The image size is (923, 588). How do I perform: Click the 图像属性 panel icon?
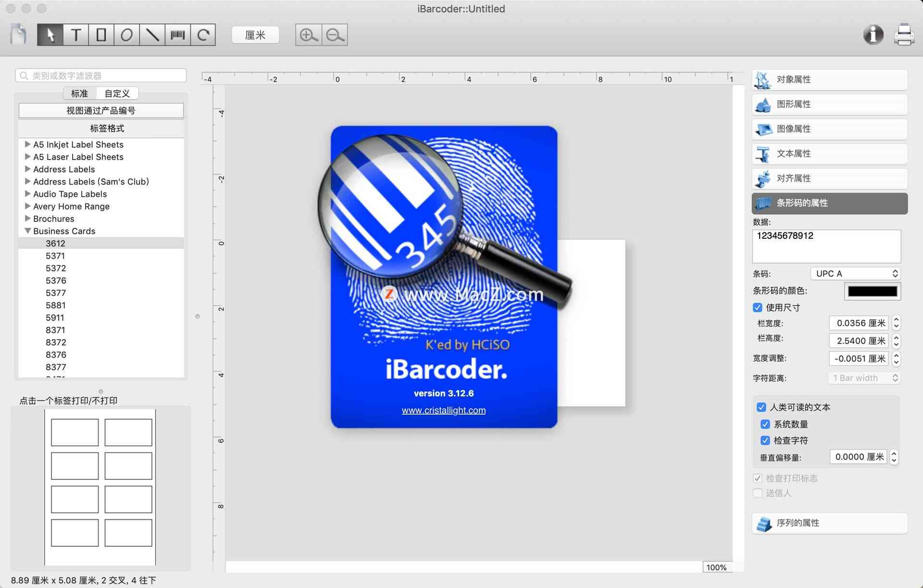763,129
